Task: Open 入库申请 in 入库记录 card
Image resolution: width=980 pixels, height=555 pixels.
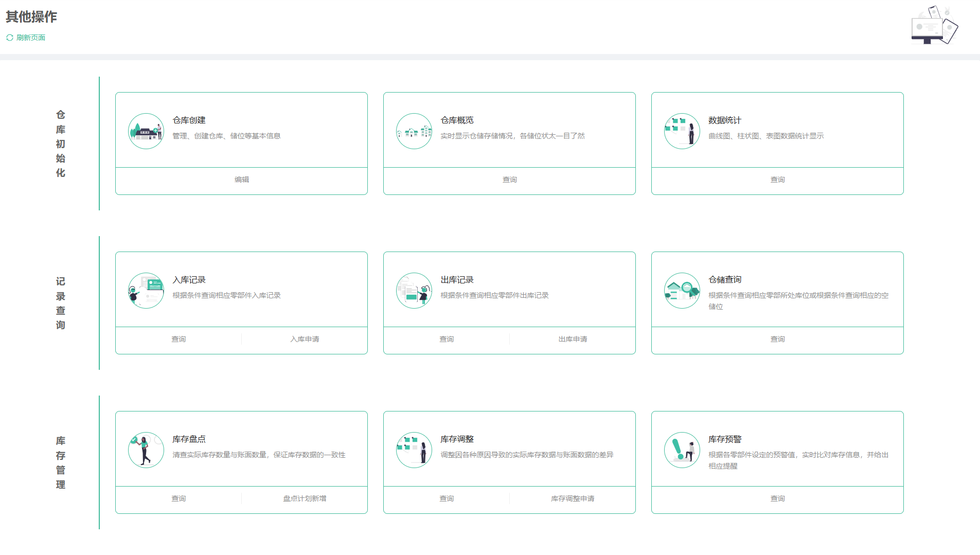Action: tap(305, 339)
